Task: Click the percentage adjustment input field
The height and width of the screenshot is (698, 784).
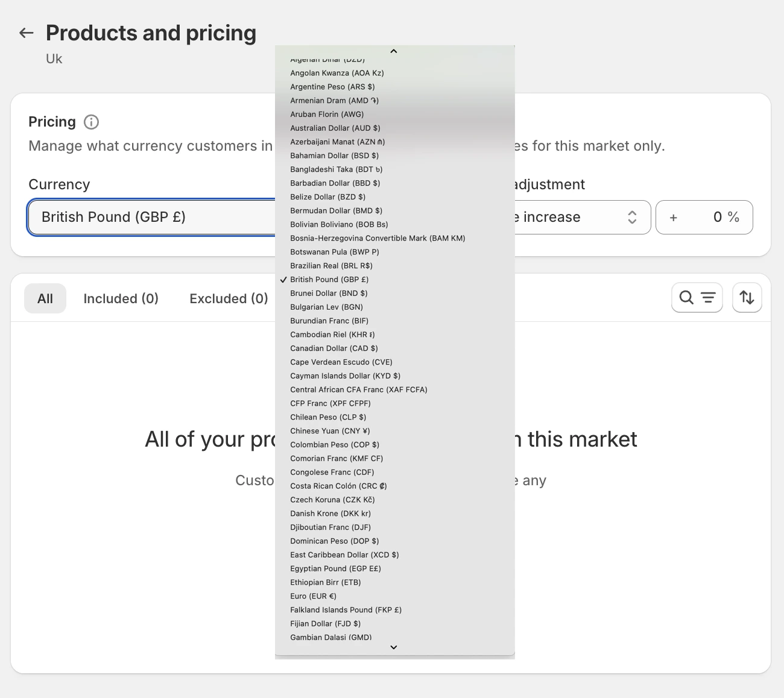Action: click(x=704, y=218)
